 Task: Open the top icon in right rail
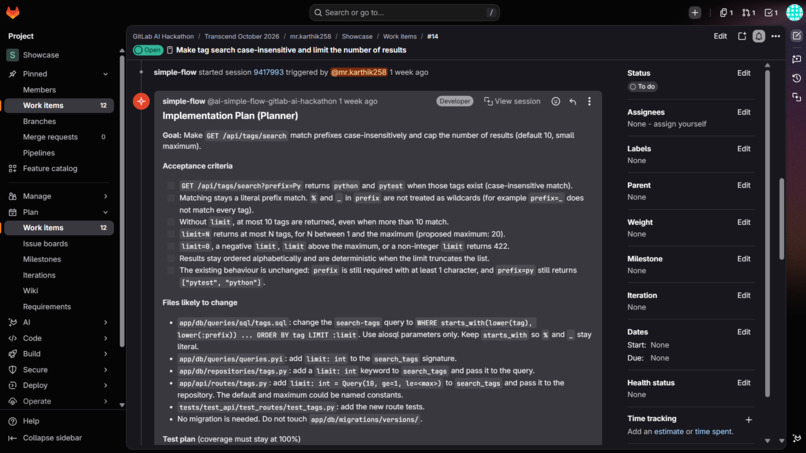click(796, 36)
